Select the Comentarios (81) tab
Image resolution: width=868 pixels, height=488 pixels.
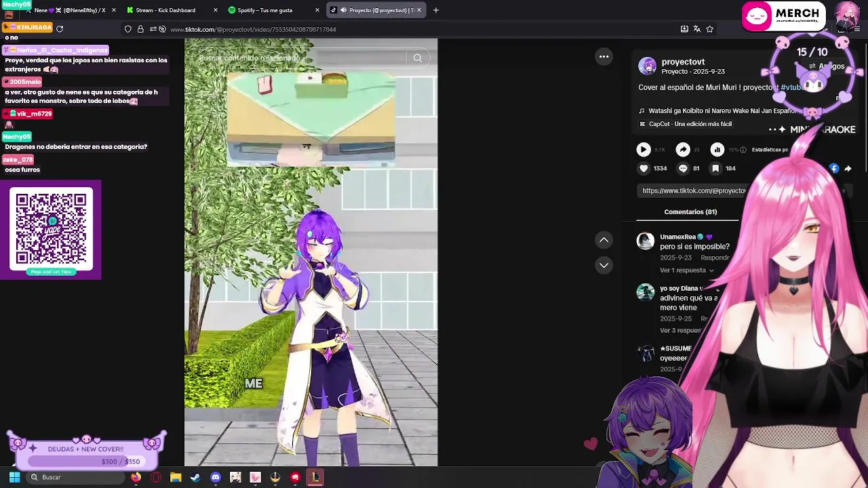point(690,212)
